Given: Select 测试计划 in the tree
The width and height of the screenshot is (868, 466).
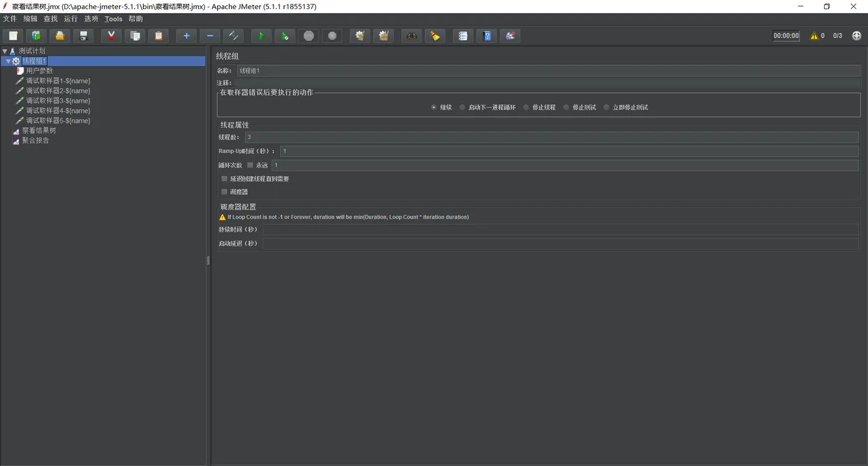Looking at the screenshot, I should (32, 51).
